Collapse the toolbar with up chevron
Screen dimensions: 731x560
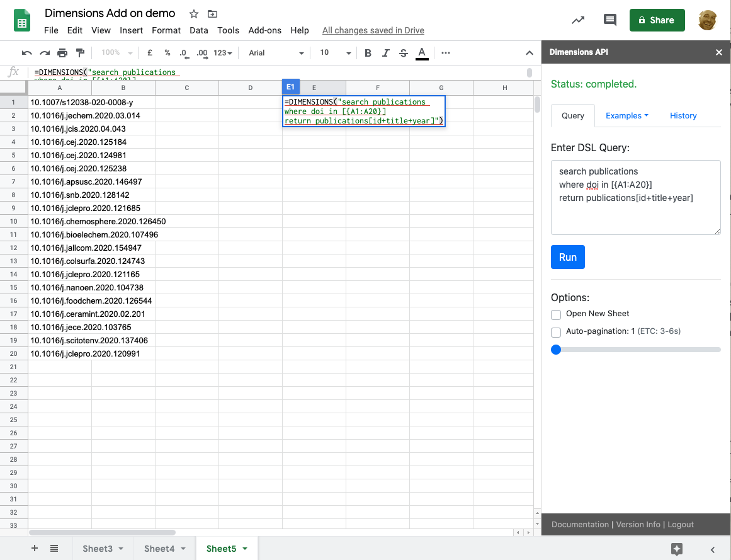(x=530, y=53)
